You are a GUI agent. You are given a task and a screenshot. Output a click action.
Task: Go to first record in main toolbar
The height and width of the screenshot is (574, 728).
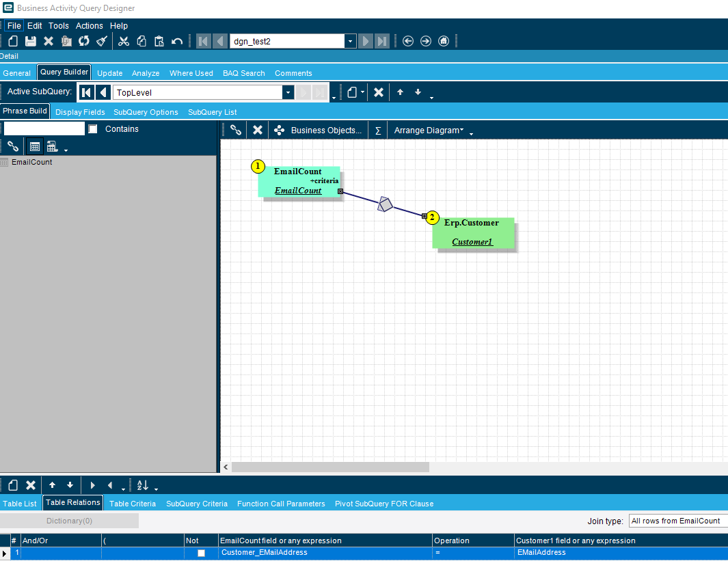tap(203, 41)
